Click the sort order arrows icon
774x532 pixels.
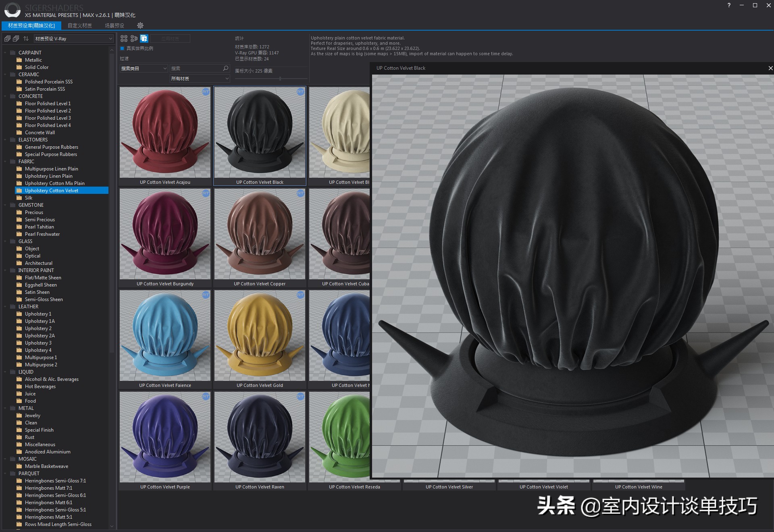[25, 38]
